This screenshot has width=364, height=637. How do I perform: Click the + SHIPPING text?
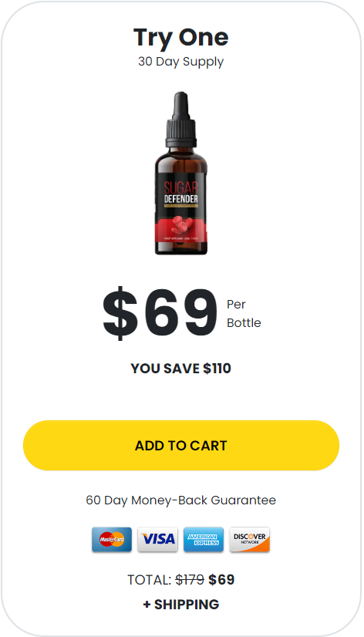[x=181, y=604]
